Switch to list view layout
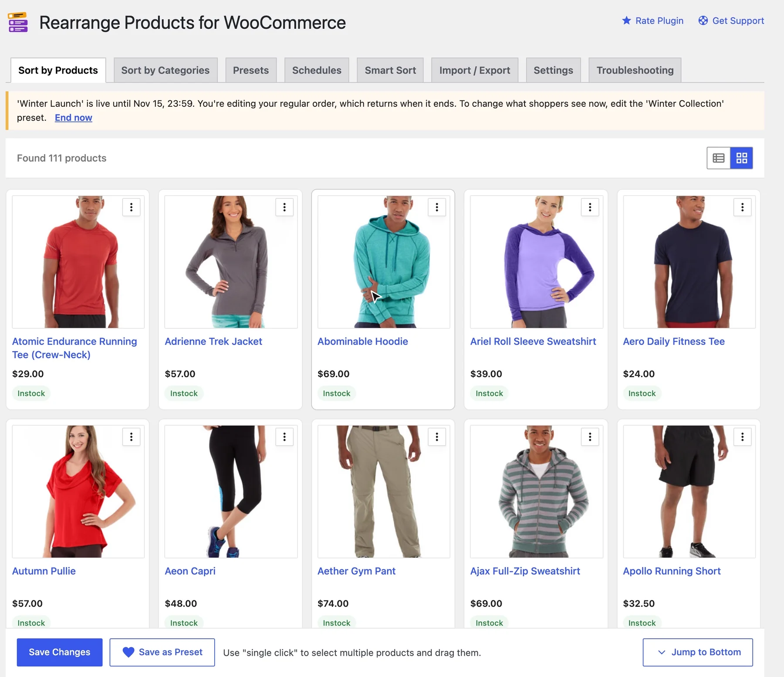The image size is (784, 677). click(719, 158)
